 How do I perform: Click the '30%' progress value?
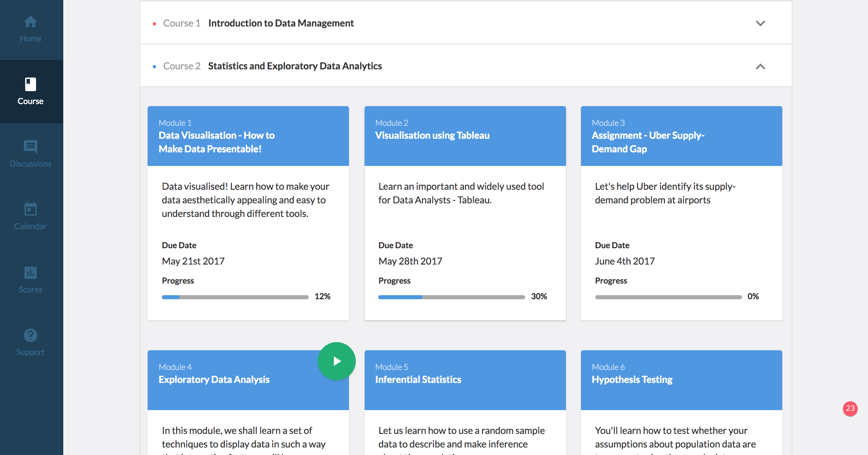click(x=539, y=297)
